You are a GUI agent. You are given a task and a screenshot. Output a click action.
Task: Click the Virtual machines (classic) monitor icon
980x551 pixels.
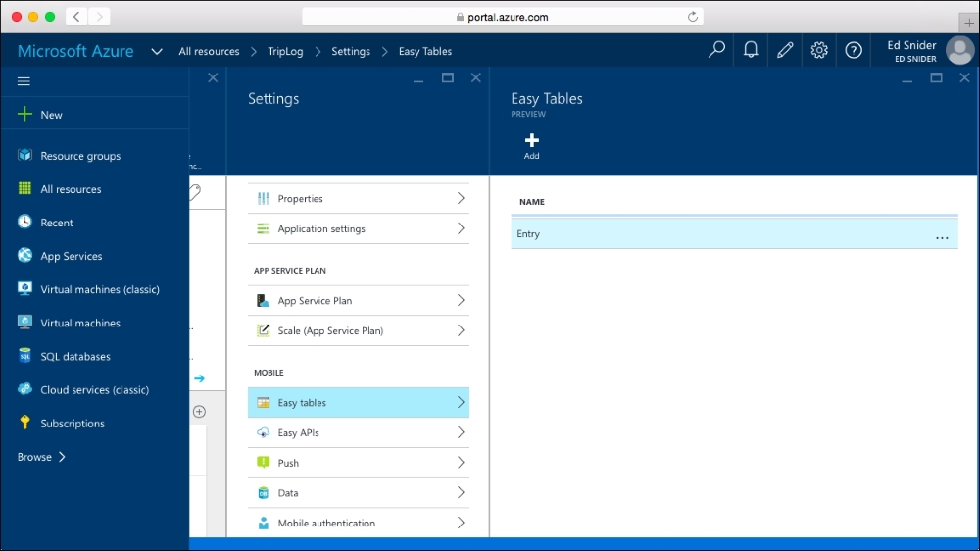tap(25, 288)
